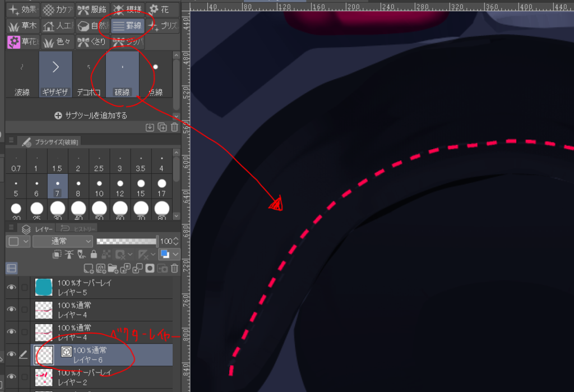
Task: Open the palette color dropdown arrow
Action: pos(175,255)
